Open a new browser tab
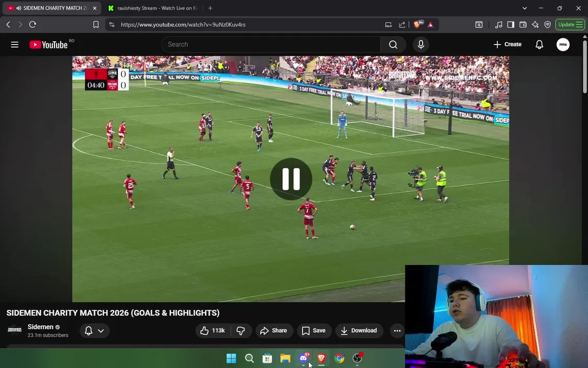The image size is (588, 368). pyautogui.click(x=210, y=8)
